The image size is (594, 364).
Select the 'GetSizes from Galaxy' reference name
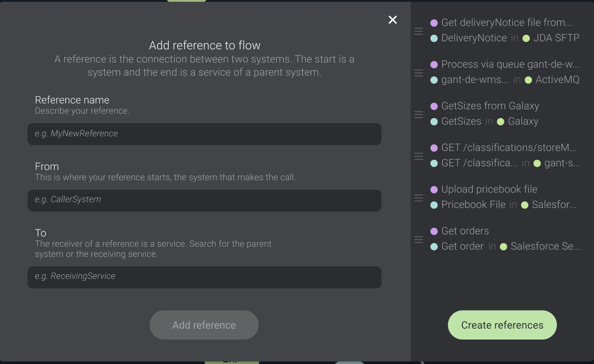point(490,106)
